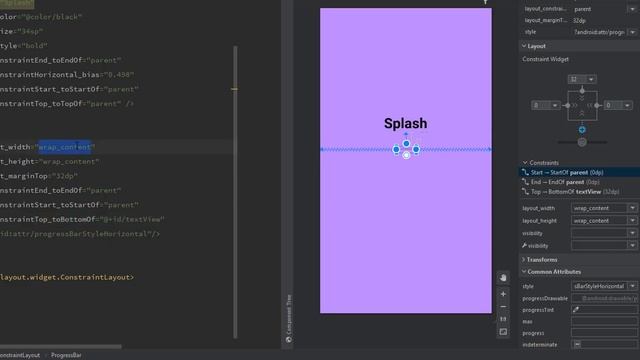Open the layout_constraint parent dropdown at top
640x360 pixels.
click(633, 9)
